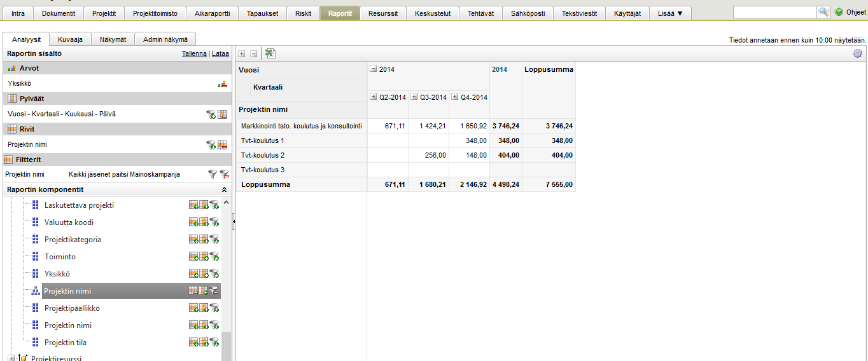
Task: Add Laskutettava projekti to columns
Action: [204, 205]
